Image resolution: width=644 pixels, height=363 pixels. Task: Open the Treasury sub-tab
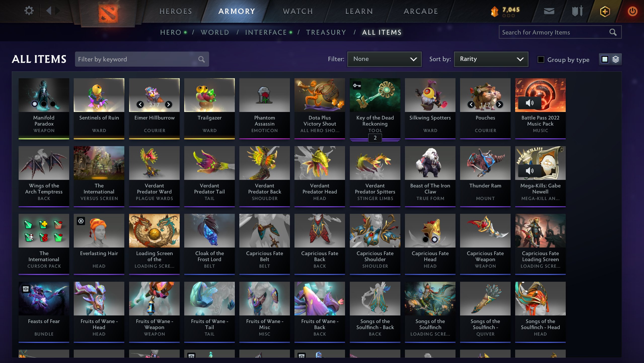[x=326, y=32]
